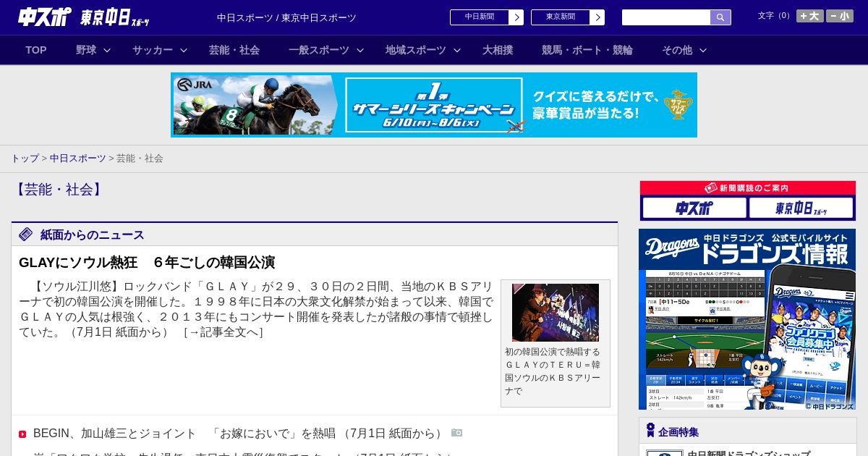Select 大相撲 in navigation bar
Screen dimensions: 868x456
click(x=498, y=50)
